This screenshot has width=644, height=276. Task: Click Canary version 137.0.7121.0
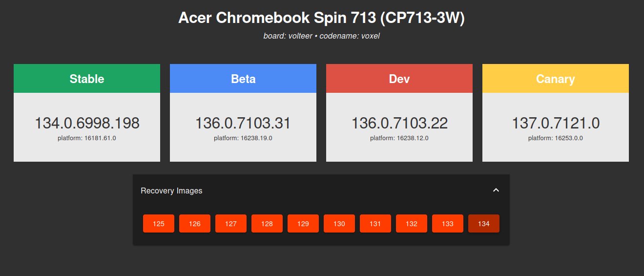coord(556,123)
